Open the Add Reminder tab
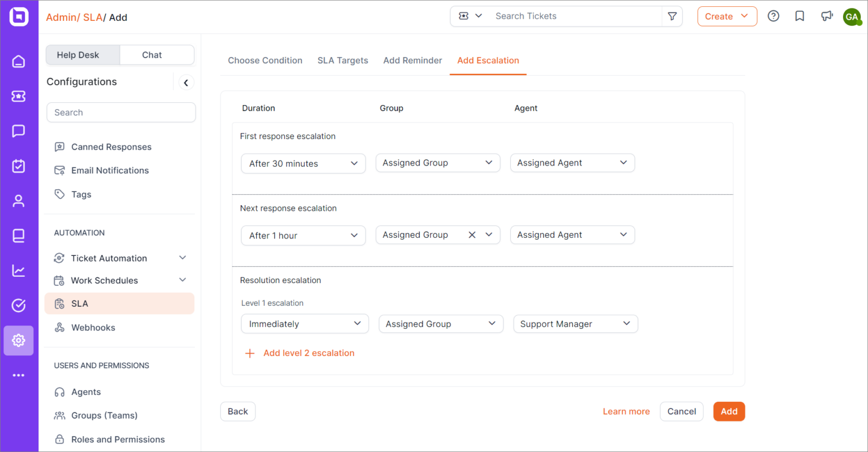The image size is (868, 452). (413, 60)
